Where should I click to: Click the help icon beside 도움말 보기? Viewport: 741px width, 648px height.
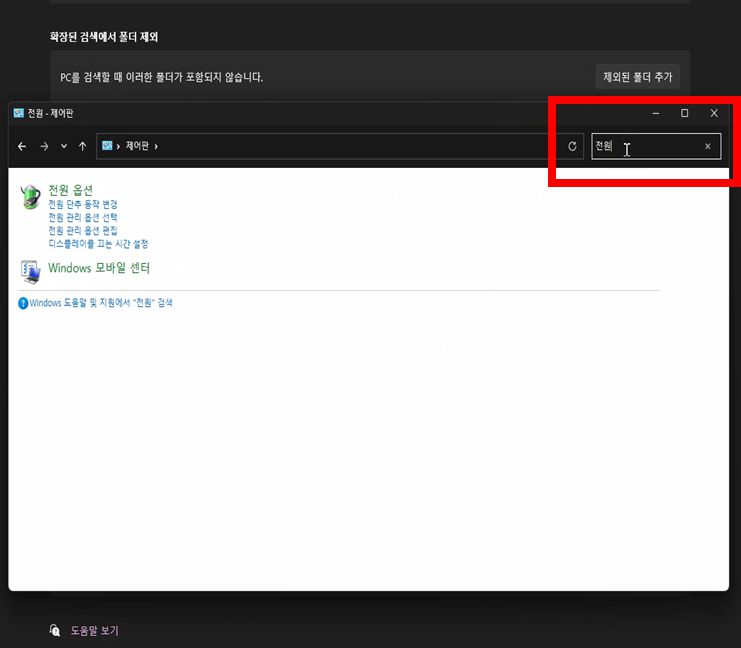click(x=55, y=630)
